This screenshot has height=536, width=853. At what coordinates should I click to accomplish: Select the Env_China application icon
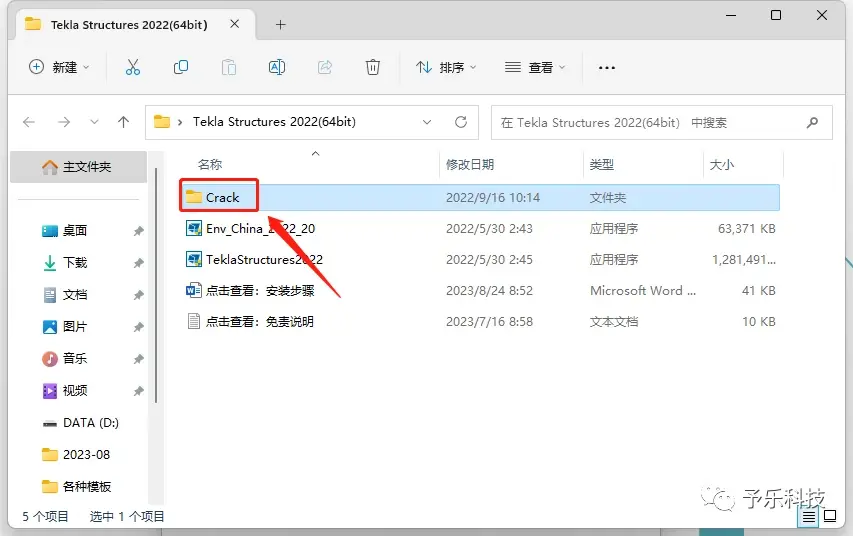[194, 228]
